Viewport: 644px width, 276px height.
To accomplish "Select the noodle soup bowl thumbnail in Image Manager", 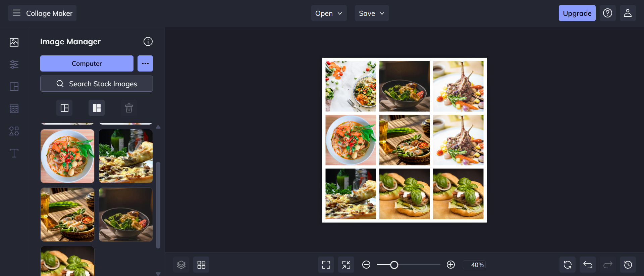I will [67, 156].
